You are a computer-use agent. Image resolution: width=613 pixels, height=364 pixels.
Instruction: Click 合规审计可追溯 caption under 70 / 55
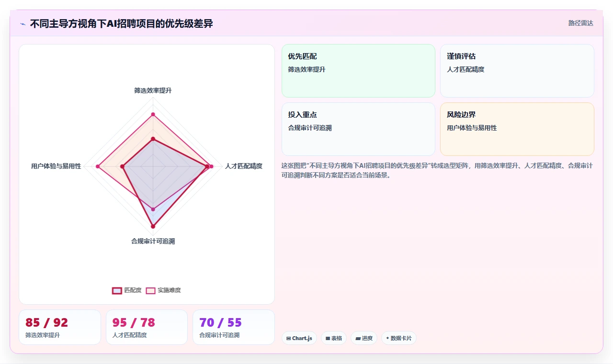219,335
